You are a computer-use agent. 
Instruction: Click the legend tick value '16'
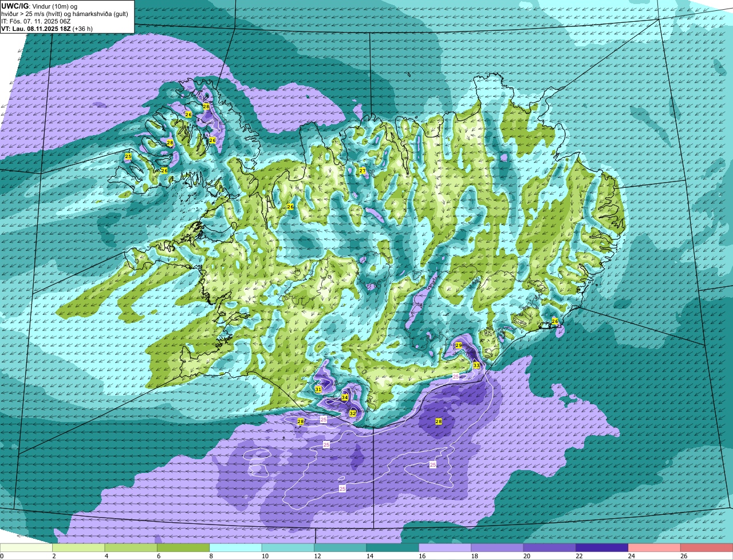422,556
